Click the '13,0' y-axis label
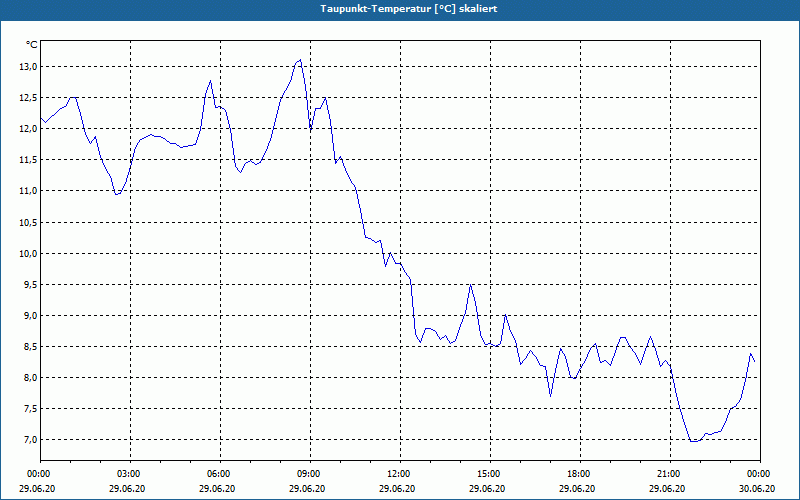Image resolution: width=800 pixels, height=500 pixels. click(28, 67)
